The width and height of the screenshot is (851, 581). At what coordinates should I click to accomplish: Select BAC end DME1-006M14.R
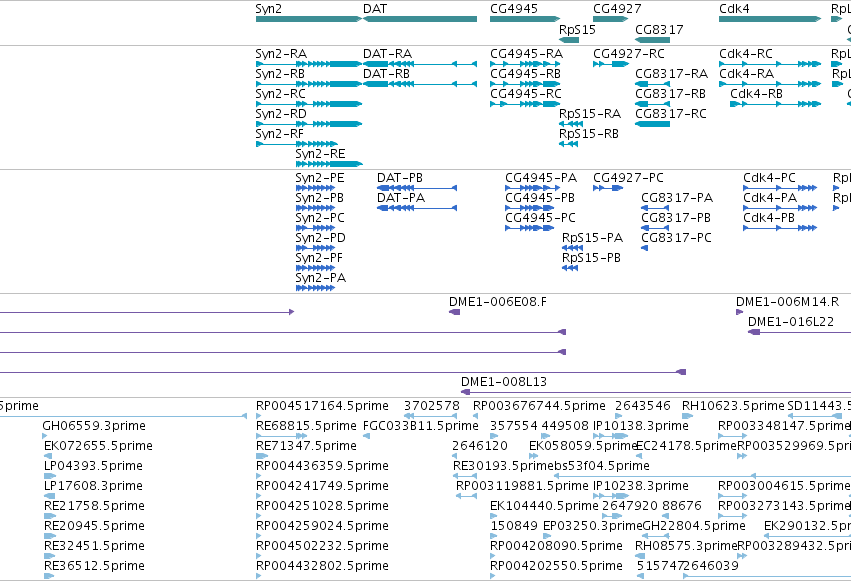pyautogui.click(x=739, y=312)
